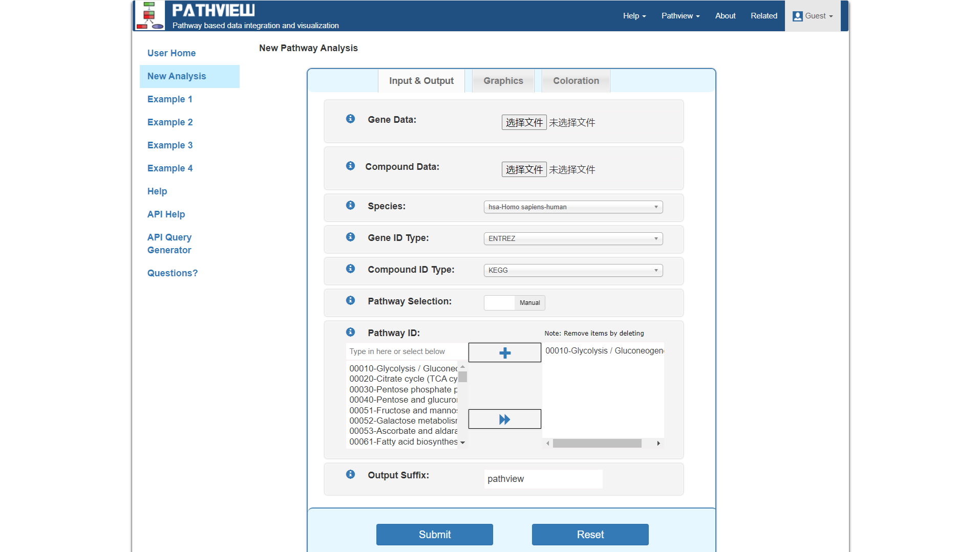Click selected 00010-Glycolysis / Gluconeogenesis entry

click(604, 351)
